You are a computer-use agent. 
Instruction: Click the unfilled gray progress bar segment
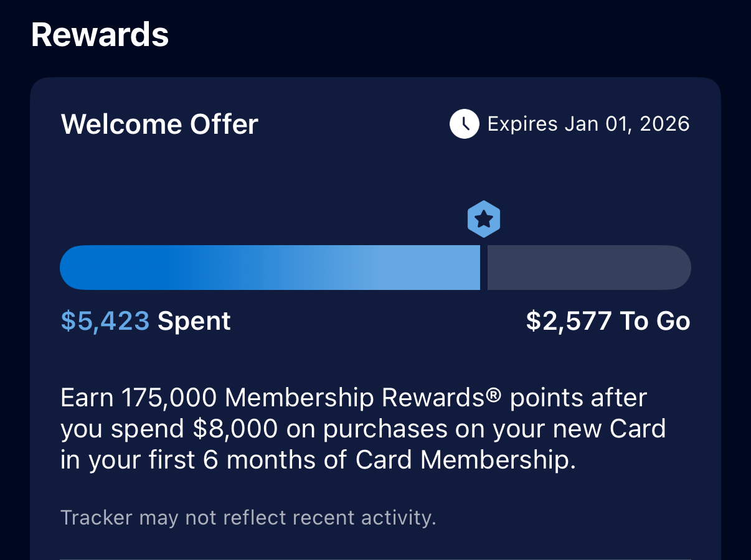click(x=588, y=268)
